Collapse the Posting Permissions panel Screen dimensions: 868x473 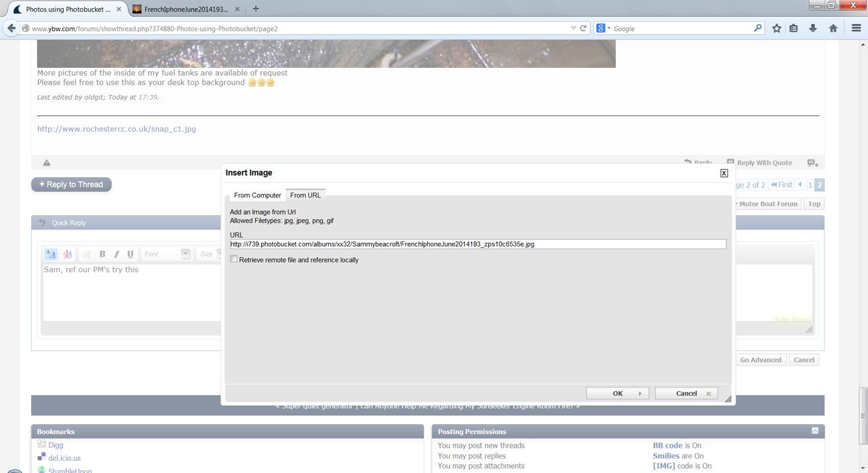[814, 431]
